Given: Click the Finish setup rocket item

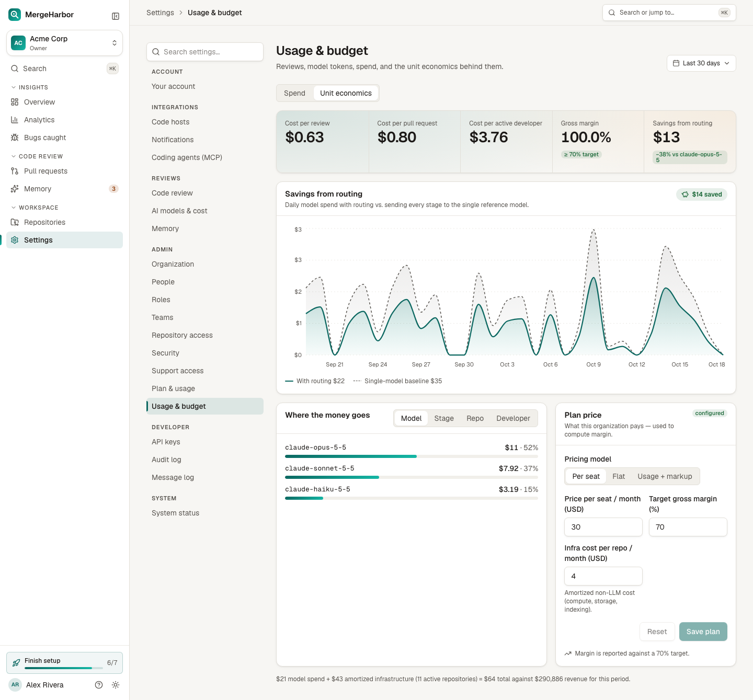Looking at the screenshot, I should 64,663.
